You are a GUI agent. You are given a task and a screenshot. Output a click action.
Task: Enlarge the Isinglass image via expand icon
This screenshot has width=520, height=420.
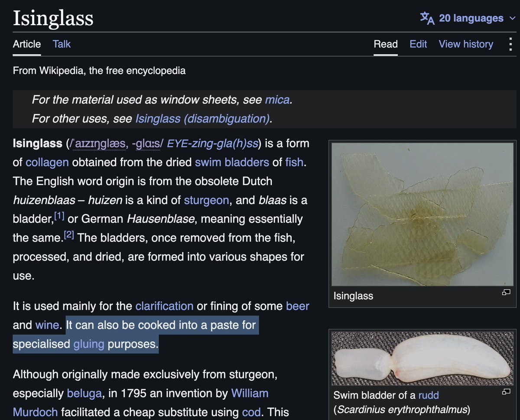point(506,293)
